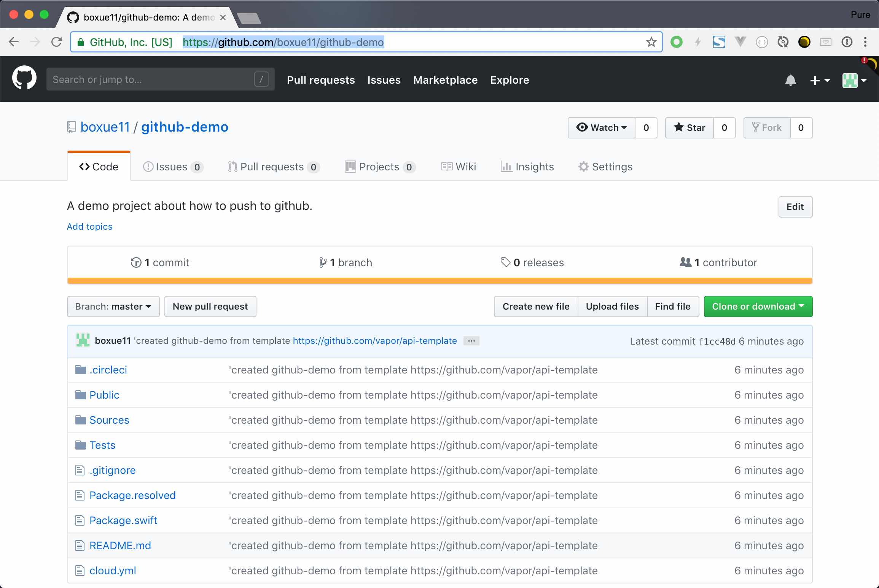
Task: Click the orange language bar
Action: (x=440, y=281)
